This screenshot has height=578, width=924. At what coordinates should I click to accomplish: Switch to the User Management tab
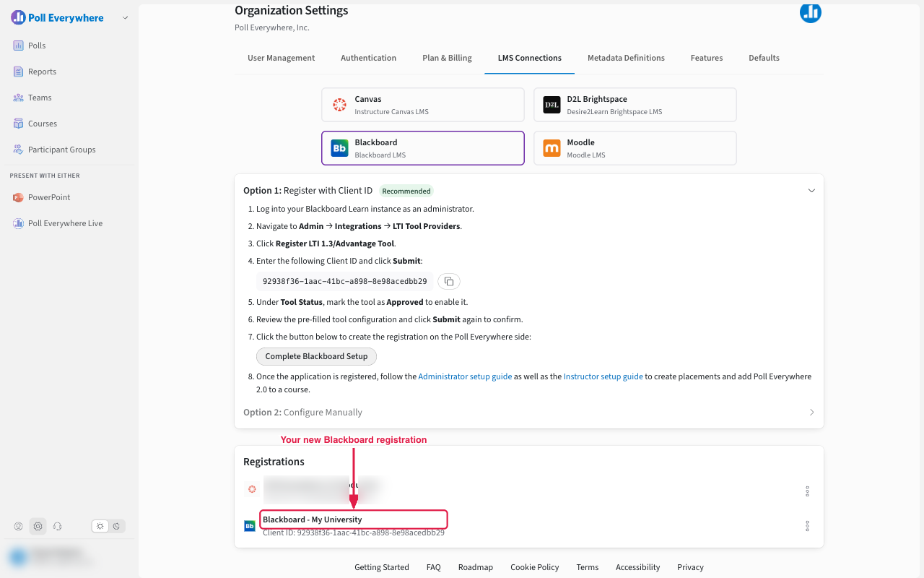click(x=281, y=58)
